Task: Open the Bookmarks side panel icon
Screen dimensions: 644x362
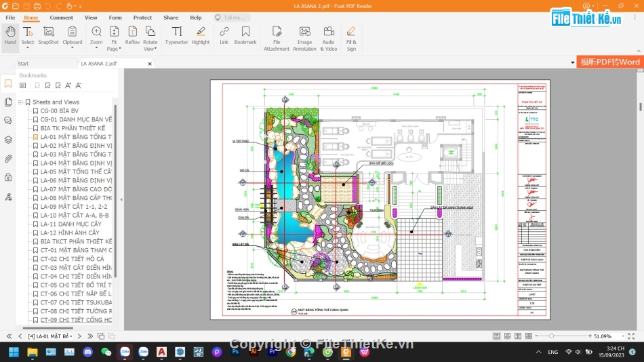Action: tap(8, 84)
